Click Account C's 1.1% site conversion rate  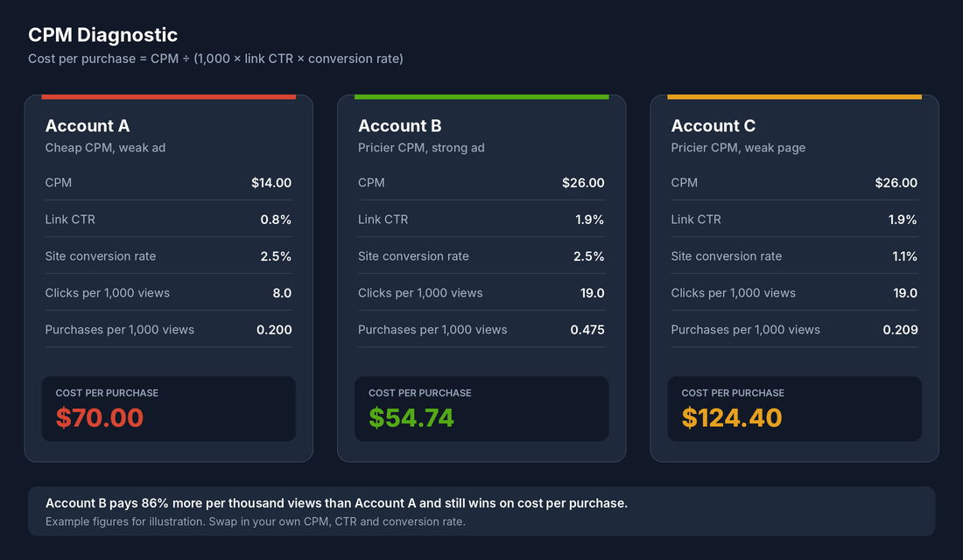(904, 256)
